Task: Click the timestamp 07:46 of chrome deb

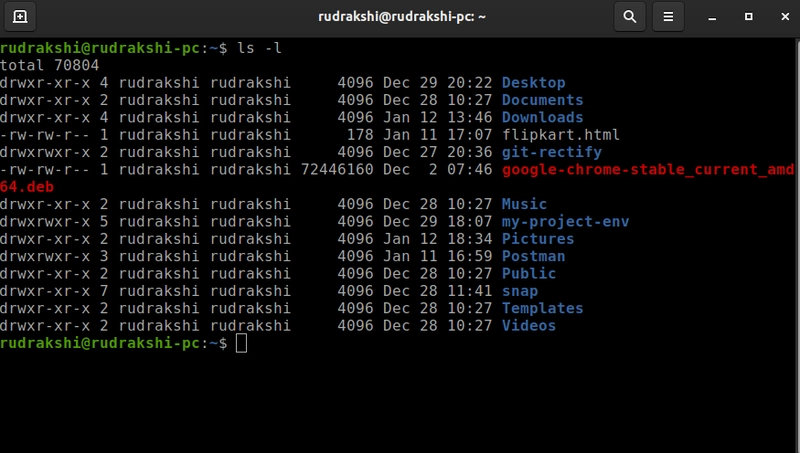Action: pos(469,169)
